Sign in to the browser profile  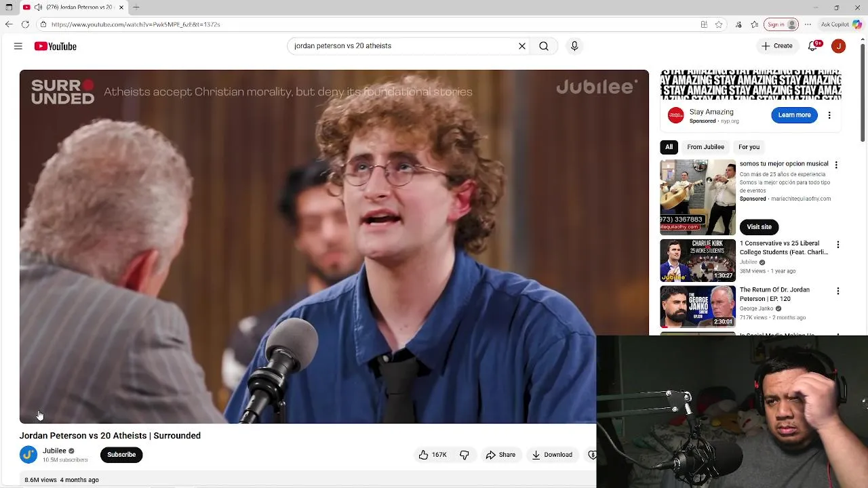(782, 24)
